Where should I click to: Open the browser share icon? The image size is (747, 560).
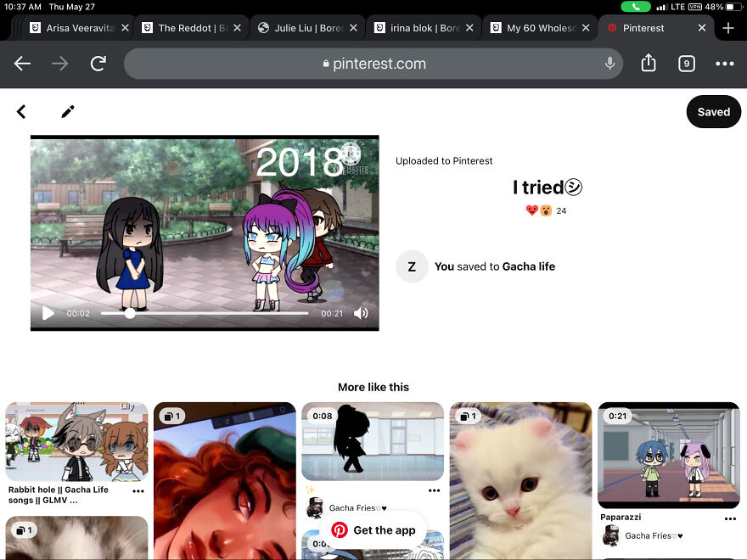pos(649,64)
